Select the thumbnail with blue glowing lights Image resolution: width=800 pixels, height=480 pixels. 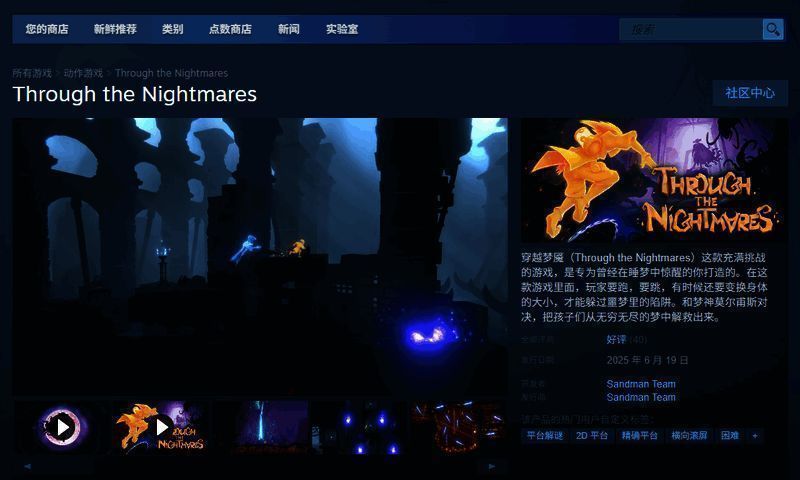(360, 427)
